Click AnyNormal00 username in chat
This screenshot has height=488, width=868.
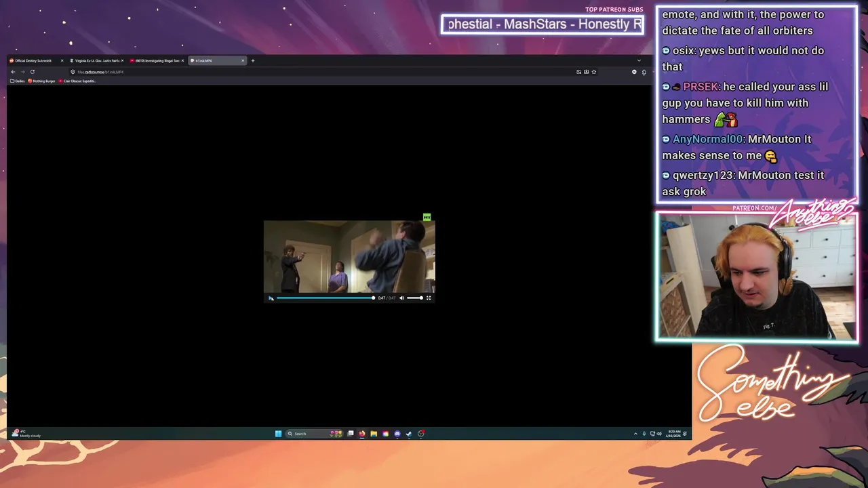pyautogui.click(x=707, y=139)
